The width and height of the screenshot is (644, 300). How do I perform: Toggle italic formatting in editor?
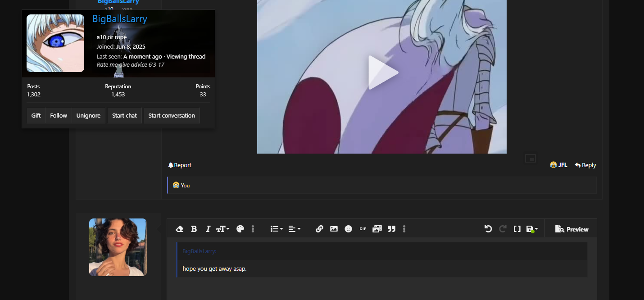coord(208,229)
